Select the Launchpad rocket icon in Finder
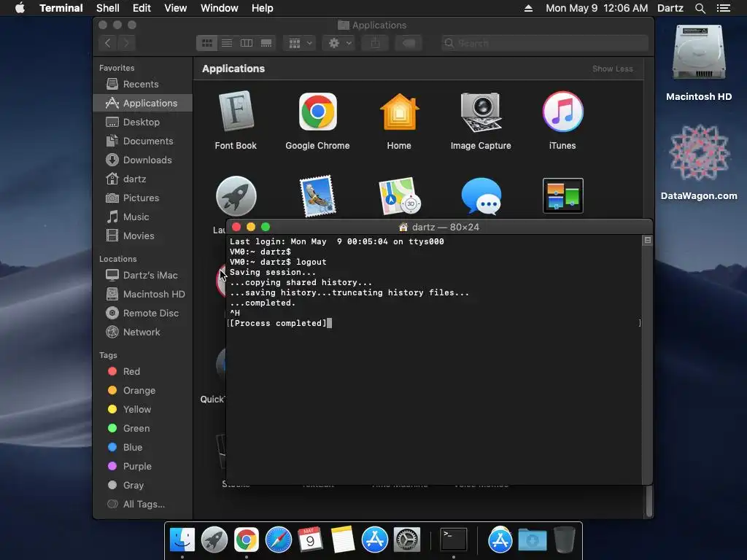The height and width of the screenshot is (560, 747). 236,196
